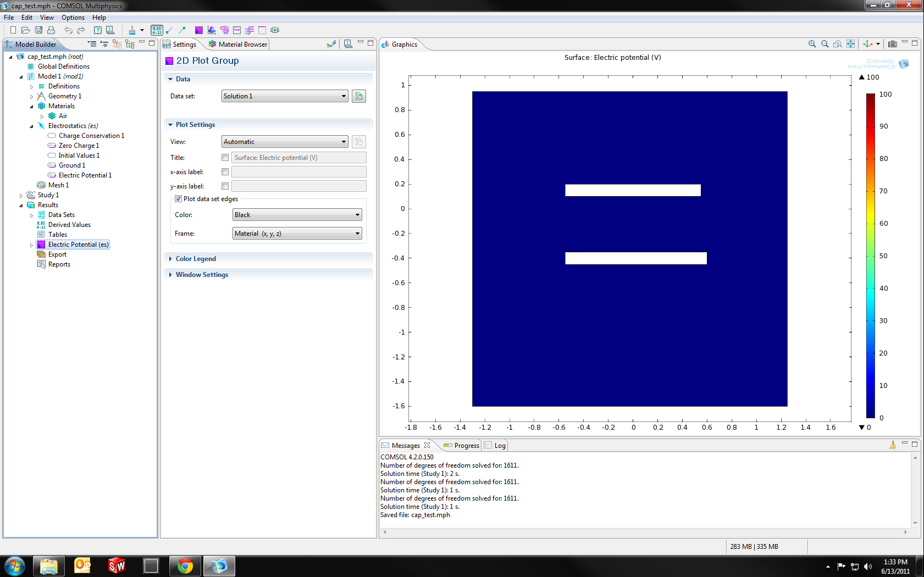Screen dimensions: 924x577
Task: Click the Animation player toolbar icon
Action: [x=275, y=30]
